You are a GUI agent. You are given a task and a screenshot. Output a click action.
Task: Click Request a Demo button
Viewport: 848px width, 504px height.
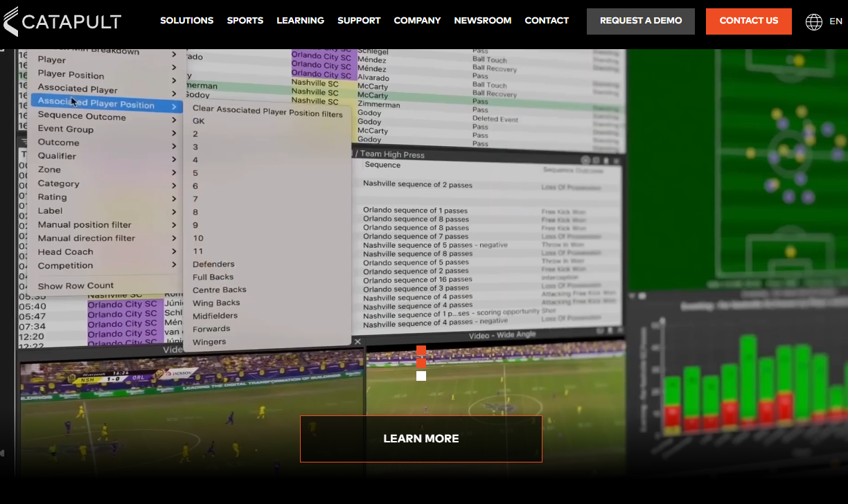coord(641,21)
